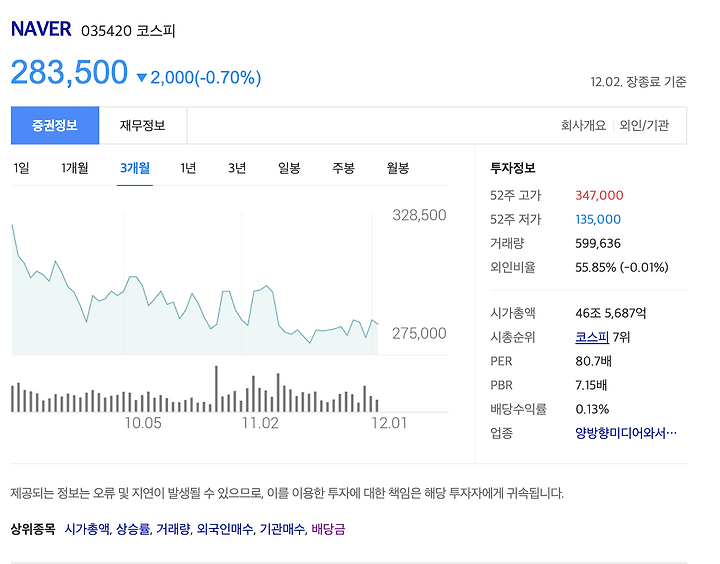The height and width of the screenshot is (564, 720).
Task: Click the down arrow price indicator
Action: pos(142,78)
